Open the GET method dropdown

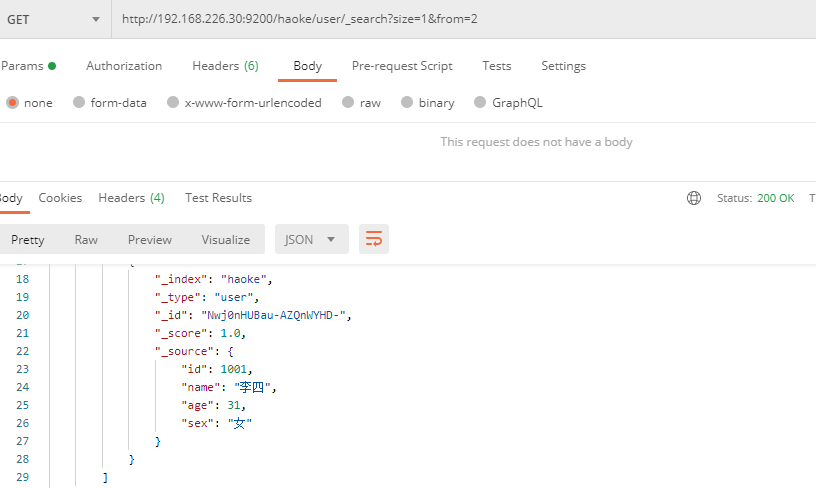[54, 19]
